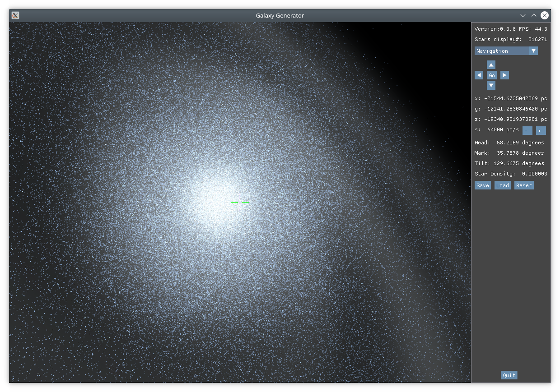560x392 pixels.
Task: Click the Reset button
Action: [524, 185]
